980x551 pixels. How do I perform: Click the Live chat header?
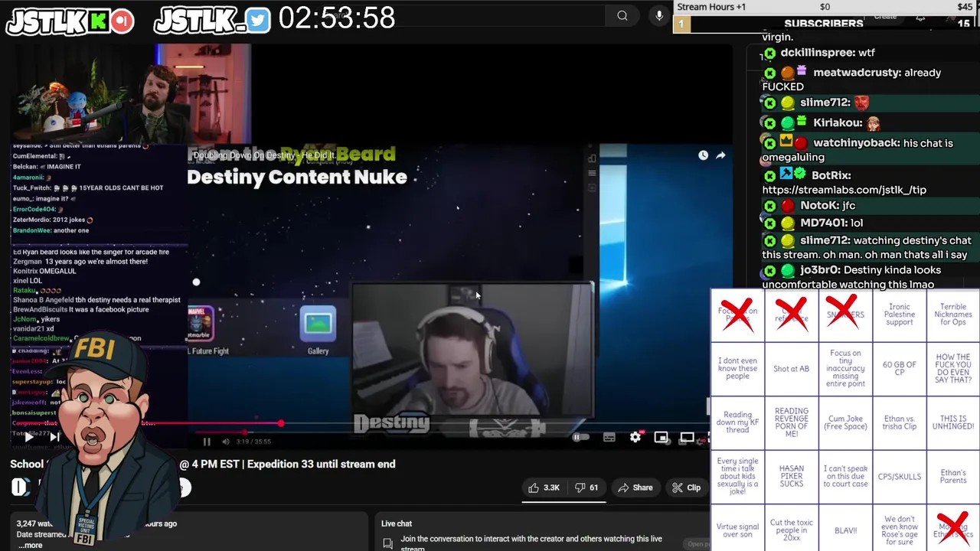click(397, 523)
